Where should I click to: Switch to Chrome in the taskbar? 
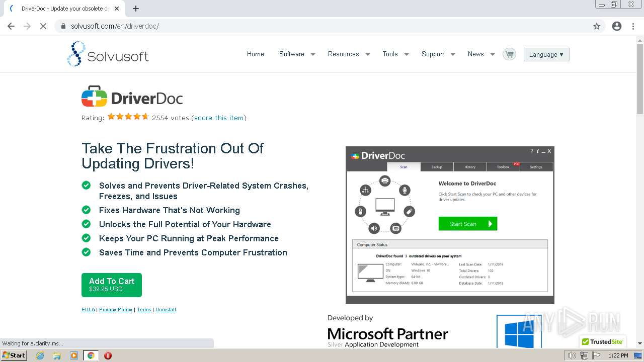point(91,355)
